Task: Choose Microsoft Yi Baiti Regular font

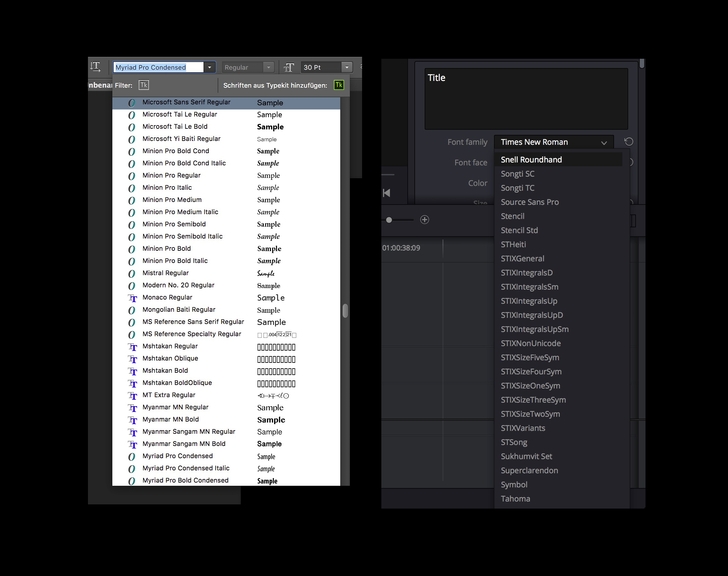Action: [226, 139]
